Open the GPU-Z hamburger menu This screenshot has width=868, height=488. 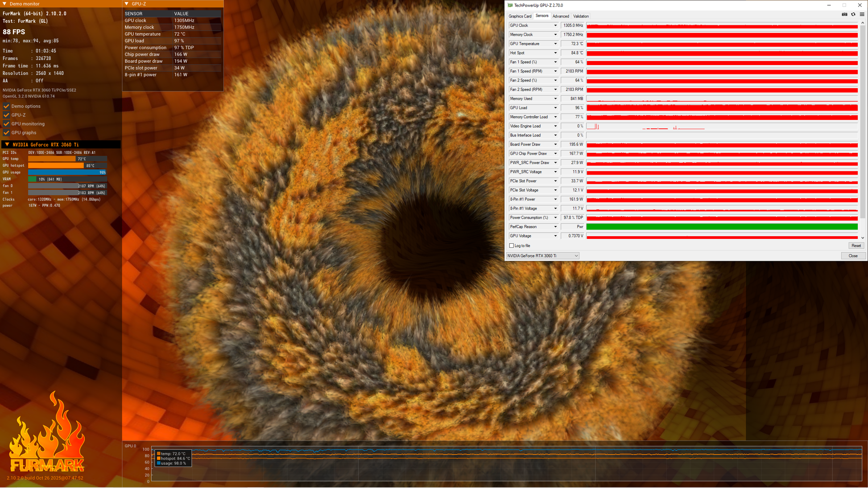[x=862, y=14]
